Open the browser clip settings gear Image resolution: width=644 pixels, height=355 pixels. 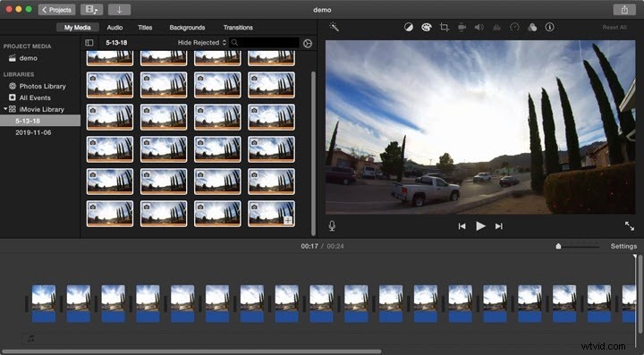(x=307, y=43)
